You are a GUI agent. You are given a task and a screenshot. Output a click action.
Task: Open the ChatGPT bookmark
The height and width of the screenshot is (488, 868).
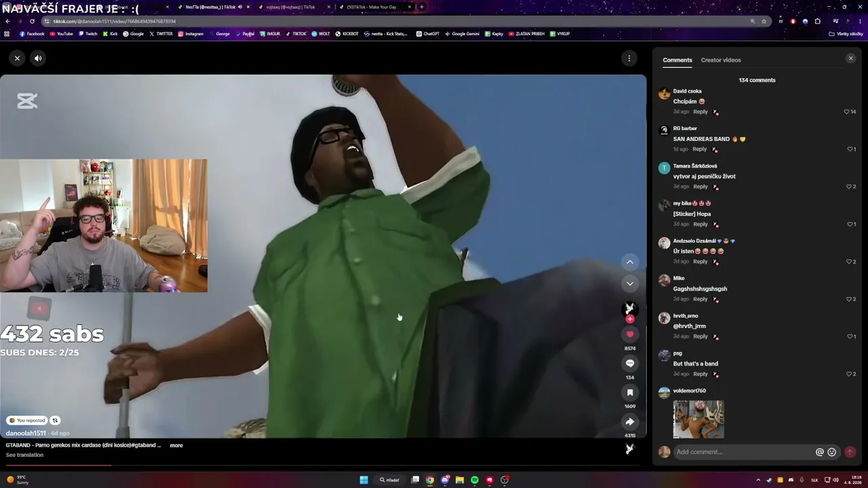pos(428,34)
